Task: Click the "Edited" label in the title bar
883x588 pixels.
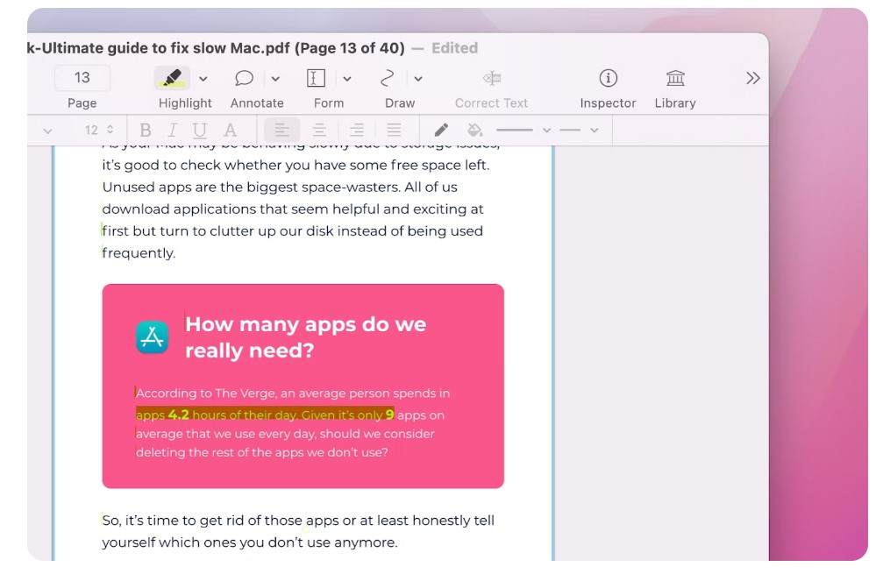Action: point(454,48)
